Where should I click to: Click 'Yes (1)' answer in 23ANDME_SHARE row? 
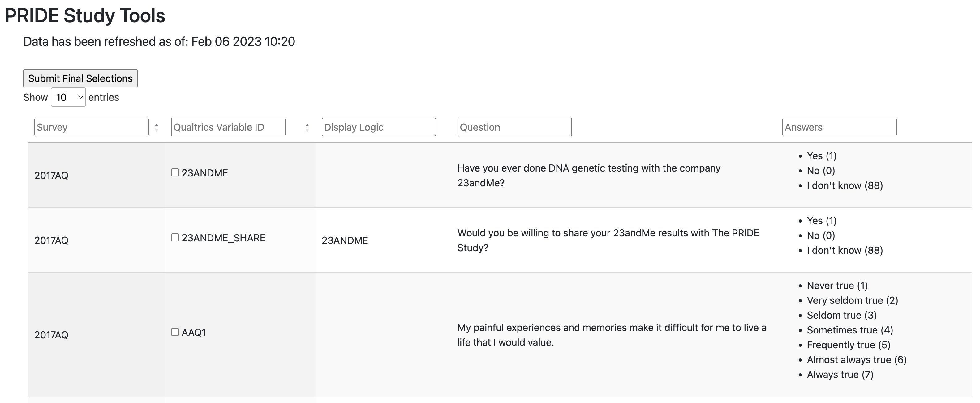(821, 221)
